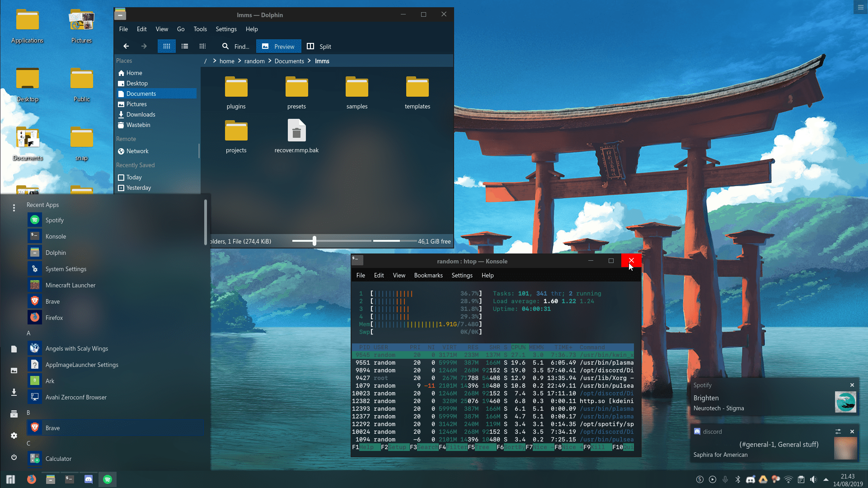Expand the Documents breadcrumb chevron
This screenshot has height=488, width=868.
pos(309,61)
